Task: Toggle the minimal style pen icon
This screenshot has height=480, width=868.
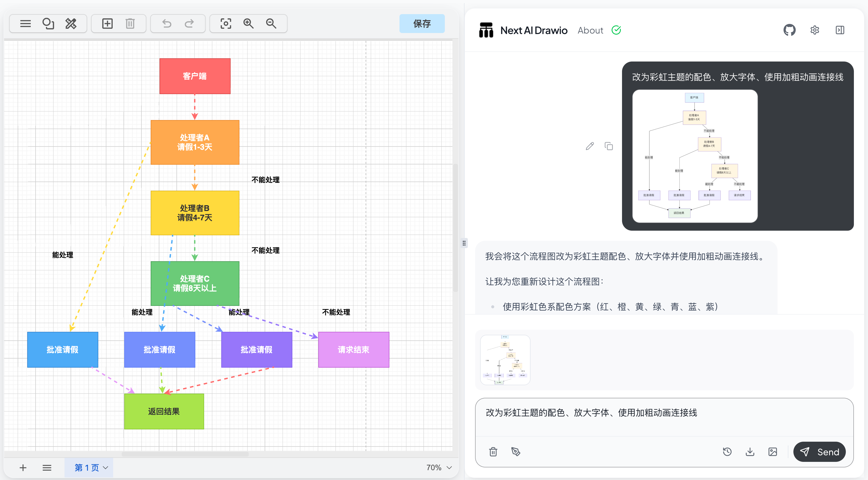Action: point(516,452)
